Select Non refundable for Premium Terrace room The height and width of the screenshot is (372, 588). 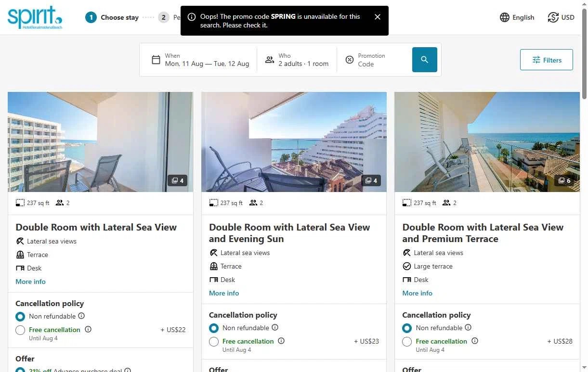(407, 328)
